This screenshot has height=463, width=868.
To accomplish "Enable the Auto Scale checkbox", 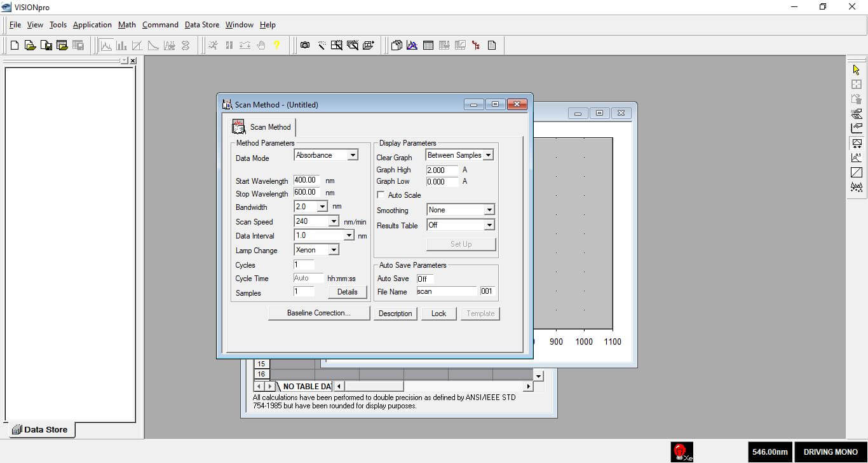I will tap(381, 195).
